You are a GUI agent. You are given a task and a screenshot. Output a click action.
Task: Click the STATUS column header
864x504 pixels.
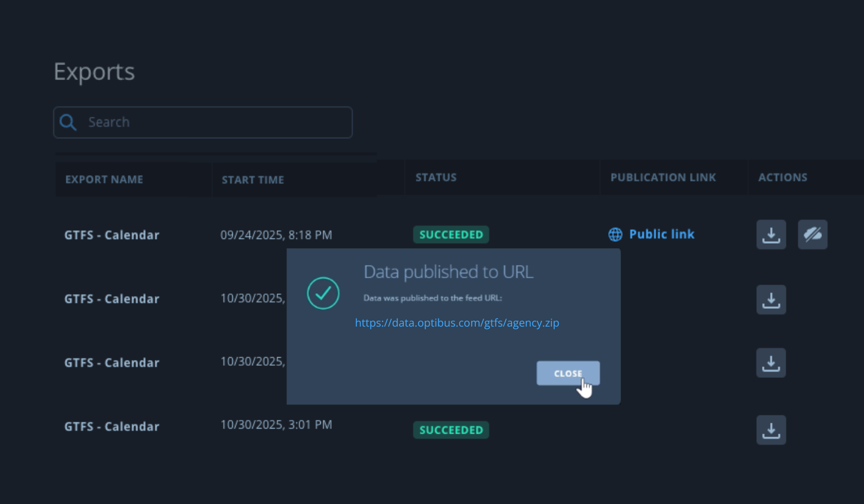point(436,177)
